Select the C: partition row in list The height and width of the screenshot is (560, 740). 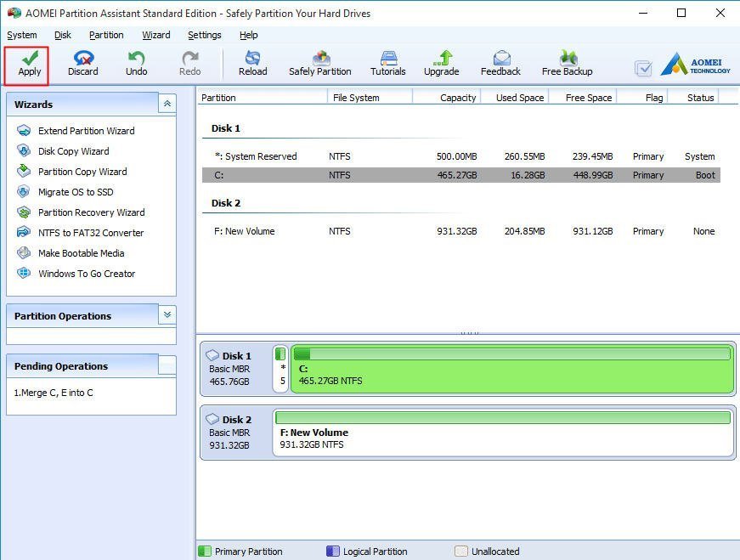(461, 175)
